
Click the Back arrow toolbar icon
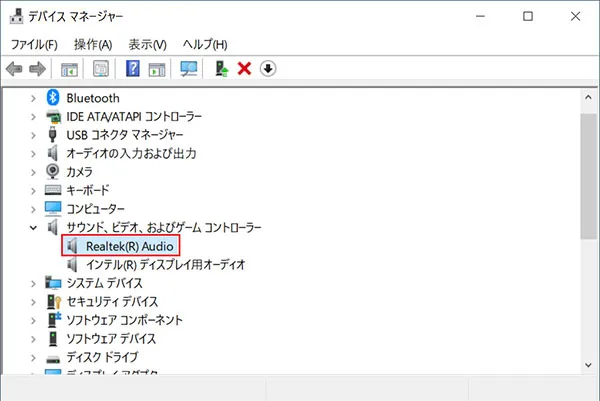click(x=14, y=69)
